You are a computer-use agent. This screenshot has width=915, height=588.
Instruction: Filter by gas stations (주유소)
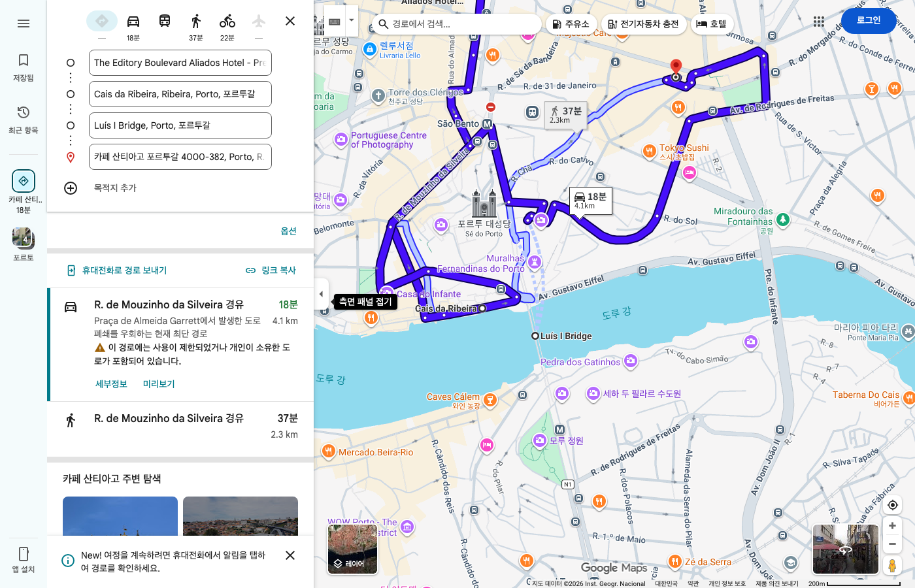(571, 24)
